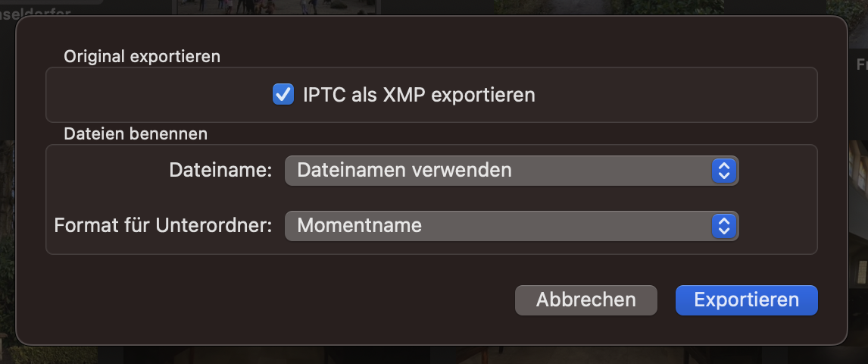868x364 pixels.
Task: Select the 'Dateinamen verwenden' value text
Action: [x=404, y=171]
